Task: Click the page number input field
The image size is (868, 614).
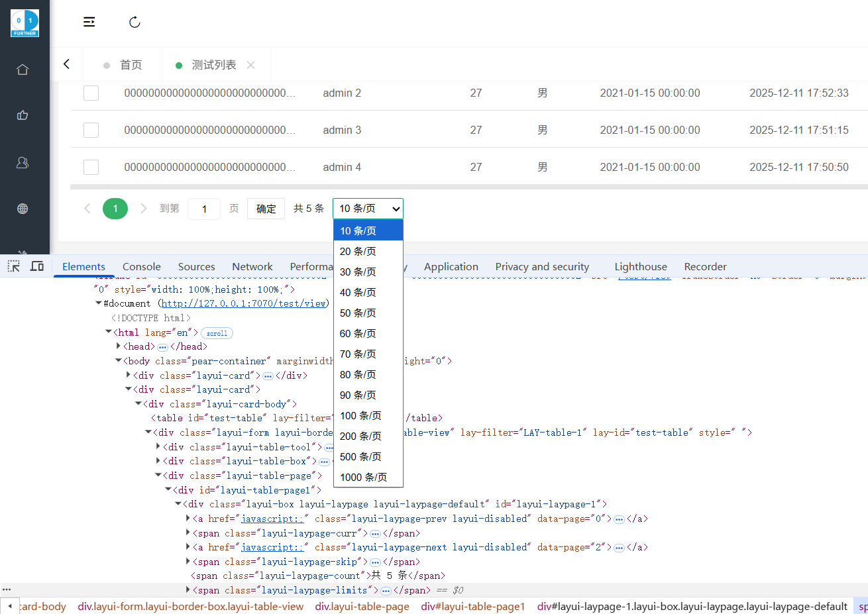Action: 204,209
